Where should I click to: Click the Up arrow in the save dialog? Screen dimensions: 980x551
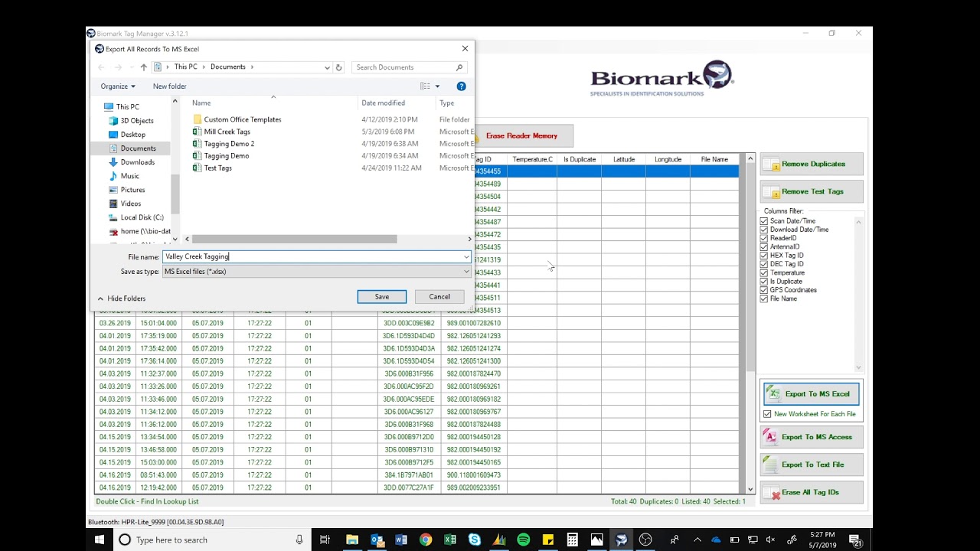(x=143, y=67)
